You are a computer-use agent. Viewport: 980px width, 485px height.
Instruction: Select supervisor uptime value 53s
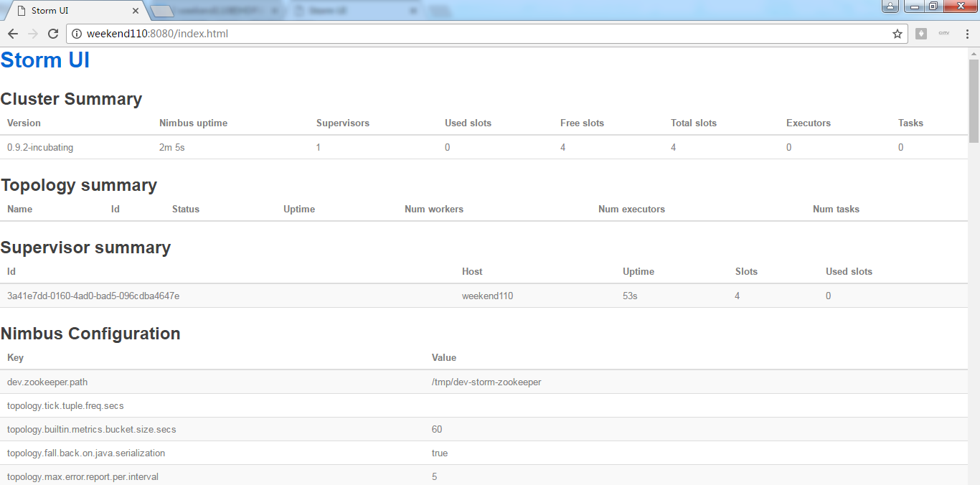point(630,296)
